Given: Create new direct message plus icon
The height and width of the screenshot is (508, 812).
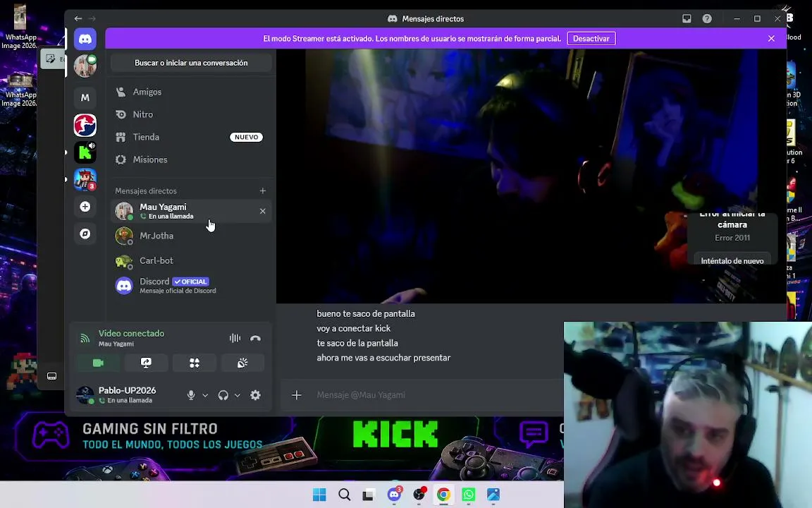Looking at the screenshot, I should point(262,190).
